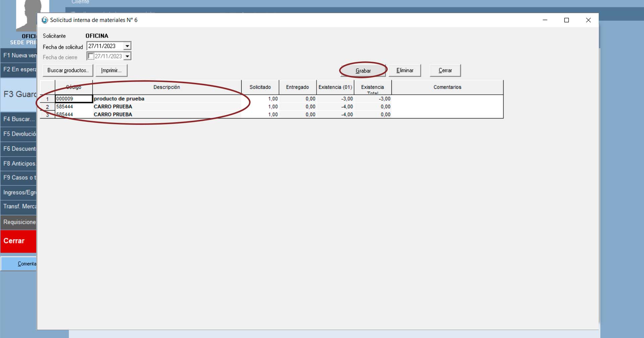Open Buscar productos search

(x=68, y=70)
